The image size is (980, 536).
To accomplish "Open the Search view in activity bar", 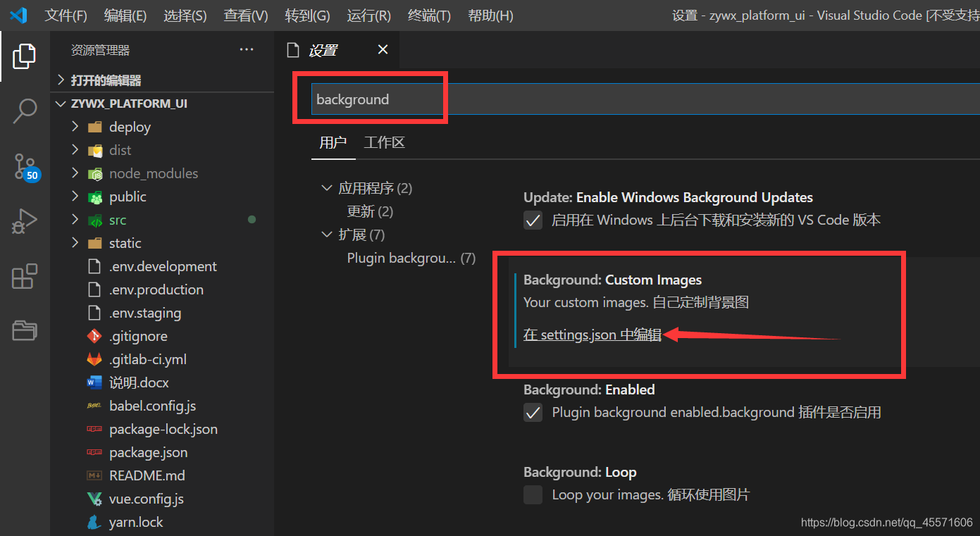I will 25,111.
